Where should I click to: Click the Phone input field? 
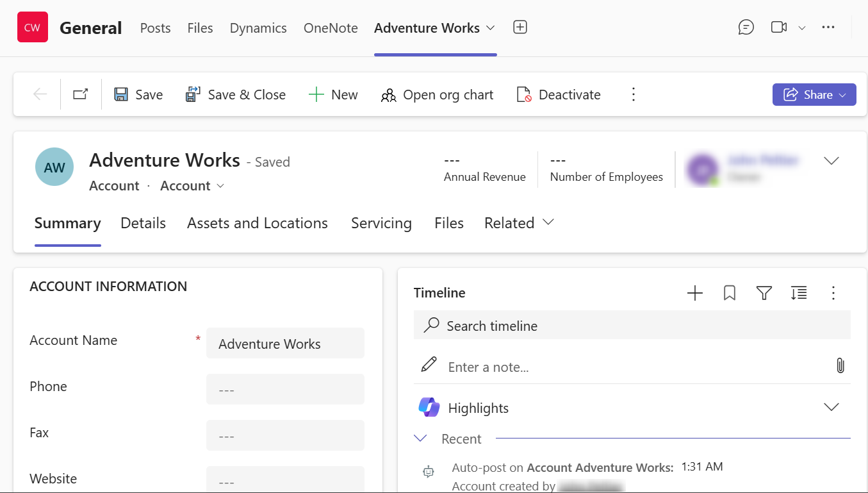point(285,389)
